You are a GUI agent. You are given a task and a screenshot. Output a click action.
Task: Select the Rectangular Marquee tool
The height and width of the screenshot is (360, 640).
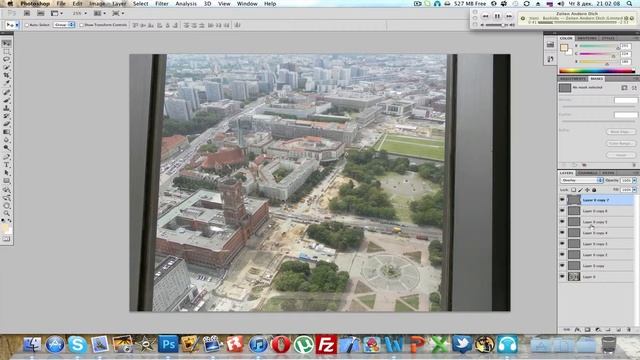(x=7, y=52)
